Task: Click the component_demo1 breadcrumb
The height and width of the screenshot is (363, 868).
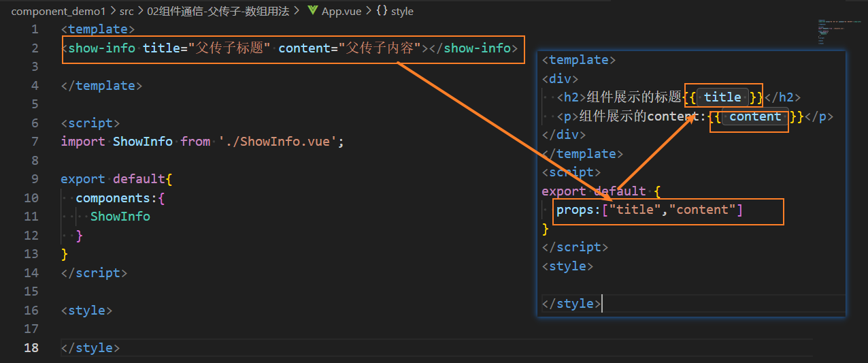Action: (59, 11)
